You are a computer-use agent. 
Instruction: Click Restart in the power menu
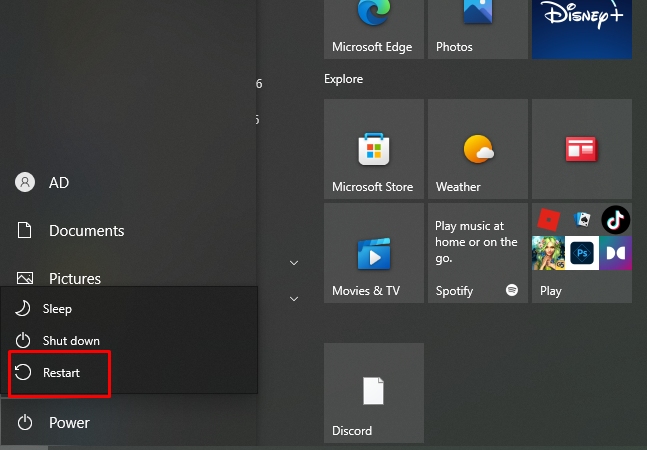[60, 373]
